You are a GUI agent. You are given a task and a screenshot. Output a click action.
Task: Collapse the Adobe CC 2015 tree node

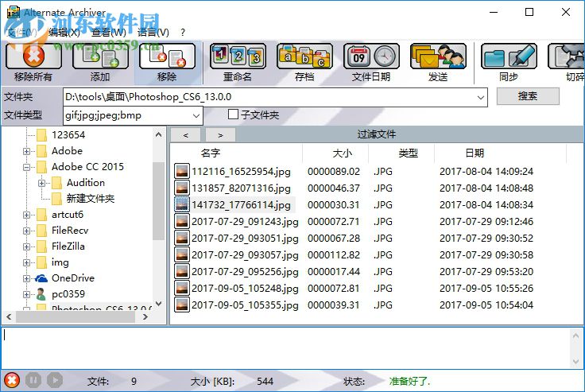tap(26, 167)
